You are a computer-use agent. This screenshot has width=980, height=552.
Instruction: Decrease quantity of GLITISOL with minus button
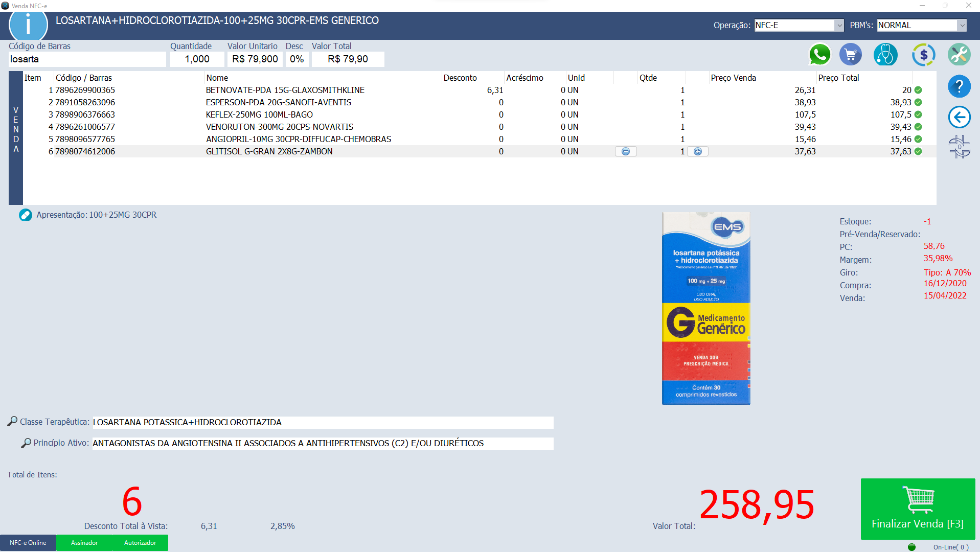625,151
